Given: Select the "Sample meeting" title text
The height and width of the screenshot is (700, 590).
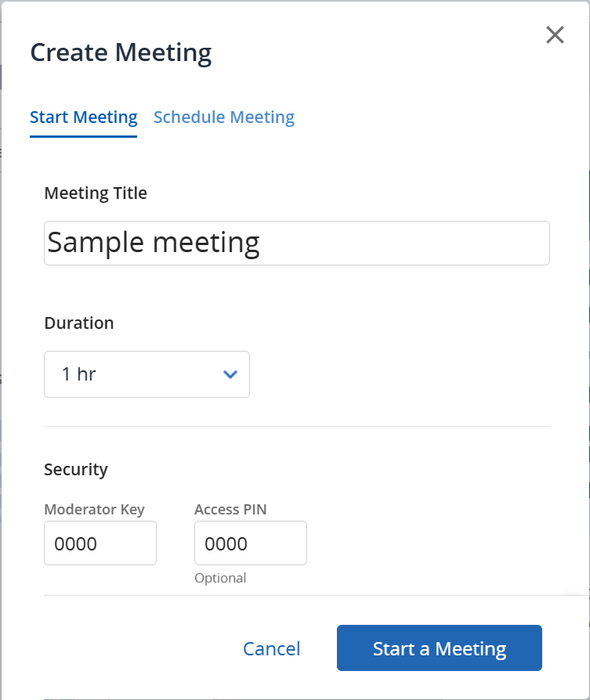Looking at the screenshot, I should pos(154,243).
